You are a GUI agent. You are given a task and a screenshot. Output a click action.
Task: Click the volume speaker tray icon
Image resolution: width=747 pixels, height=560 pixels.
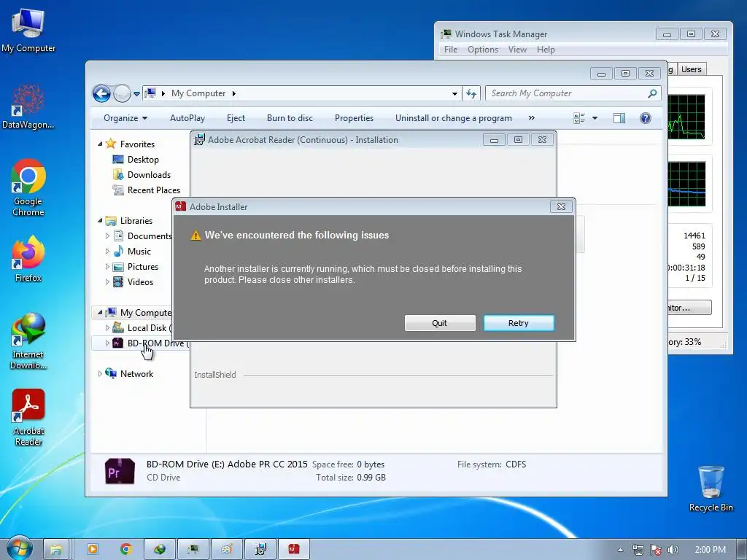tap(673, 550)
